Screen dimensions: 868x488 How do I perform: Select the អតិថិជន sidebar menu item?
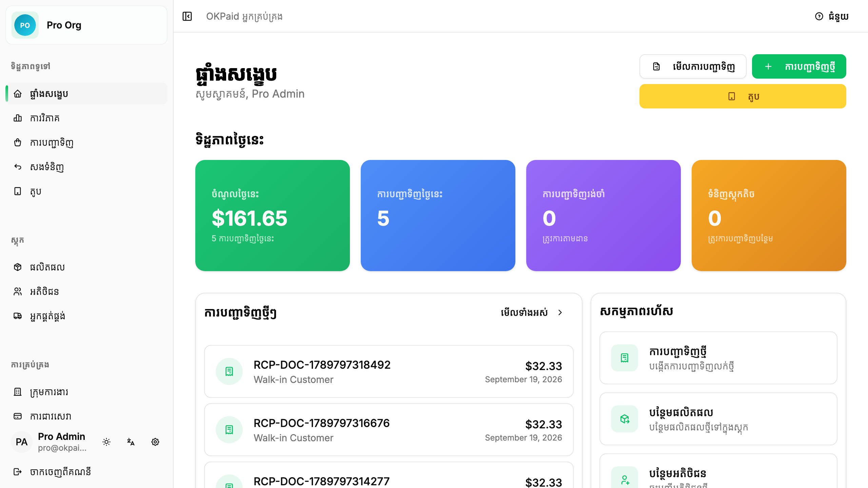tap(86, 291)
